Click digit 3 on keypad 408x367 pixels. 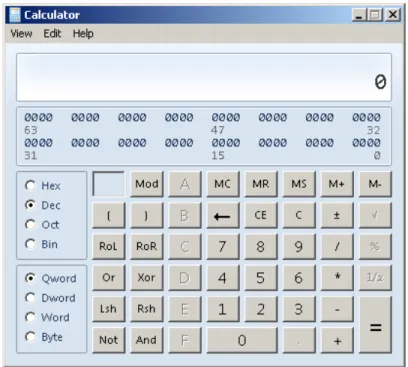(x=299, y=309)
